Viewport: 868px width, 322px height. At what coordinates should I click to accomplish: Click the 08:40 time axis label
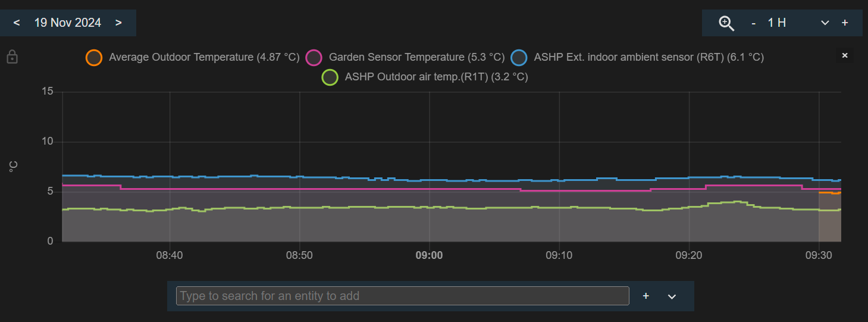(170, 255)
